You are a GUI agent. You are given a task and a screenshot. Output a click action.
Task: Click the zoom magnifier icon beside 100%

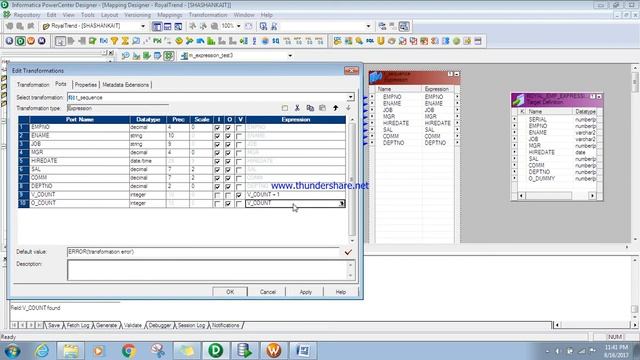coord(214,26)
